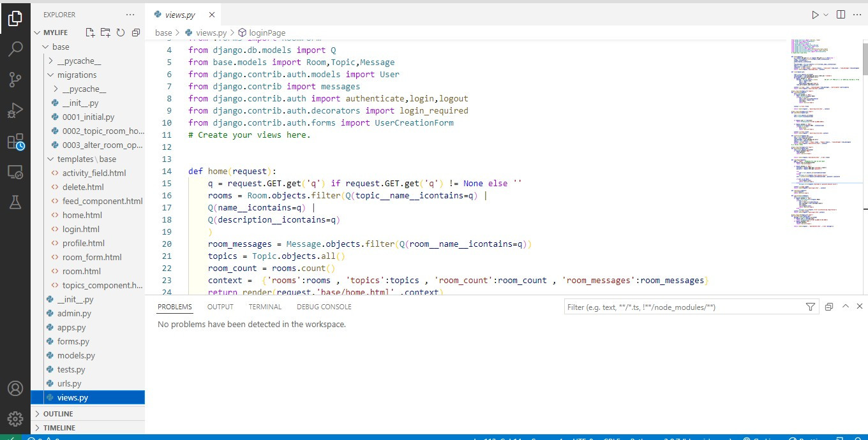The height and width of the screenshot is (440, 868).
Task: Click the loginPage breadcrumb symbol
Action: 262,33
